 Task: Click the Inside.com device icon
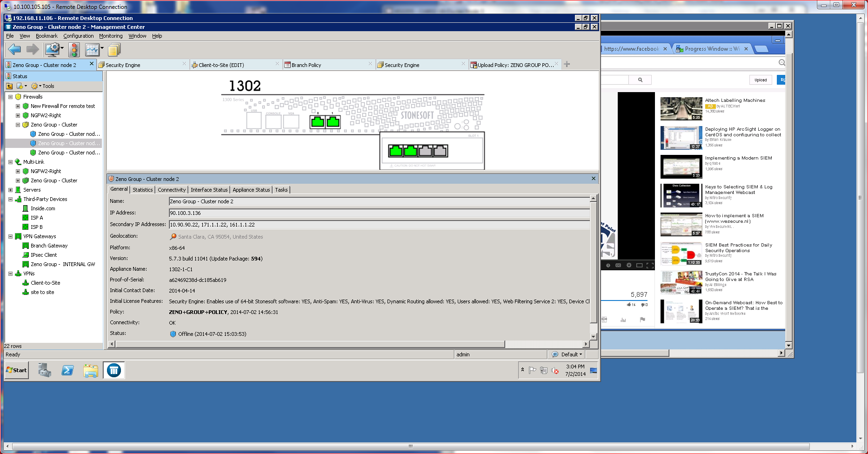26,208
